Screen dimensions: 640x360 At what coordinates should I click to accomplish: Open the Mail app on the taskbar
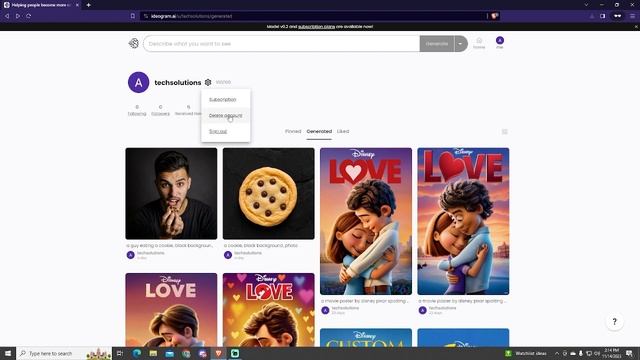[x=169, y=353]
